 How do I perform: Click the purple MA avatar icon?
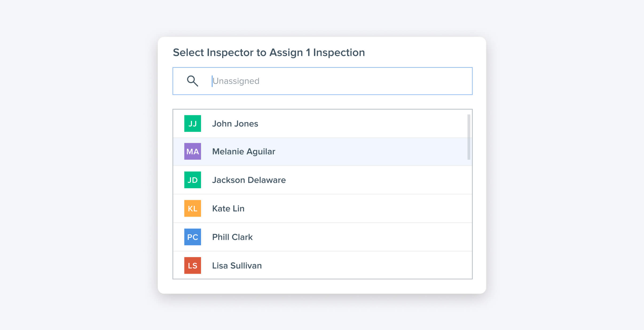tap(193, 151)
